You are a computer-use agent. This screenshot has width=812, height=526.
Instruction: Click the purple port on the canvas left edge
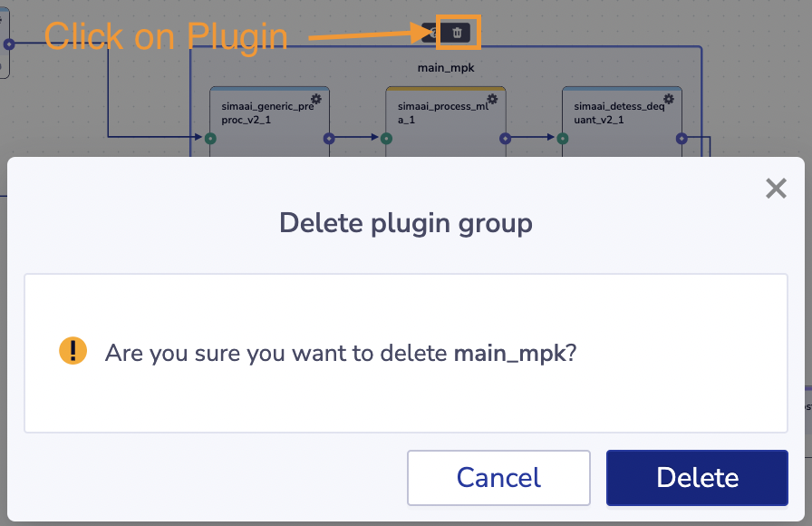pyautogui.click(x=7, y=42)
